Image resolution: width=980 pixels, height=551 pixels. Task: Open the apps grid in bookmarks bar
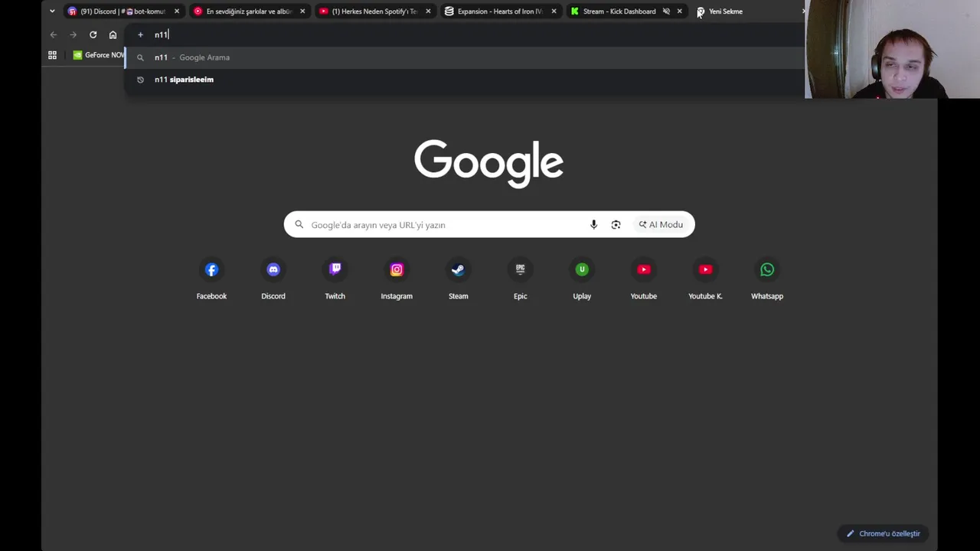click(52, 55)
